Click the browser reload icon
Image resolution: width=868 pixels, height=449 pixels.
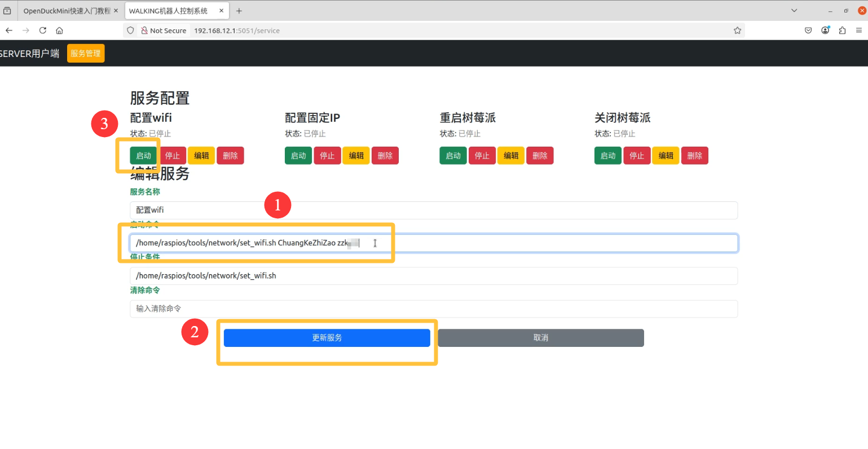42,30
